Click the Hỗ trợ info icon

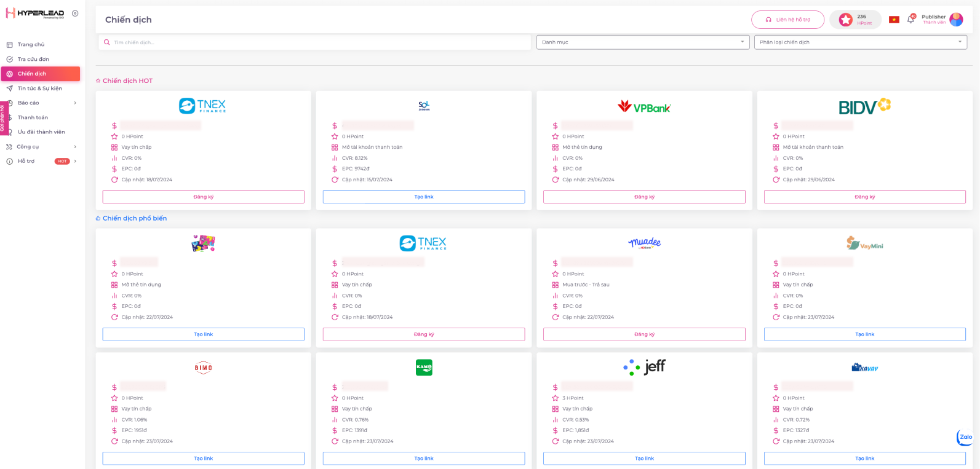click(x=9, y=162)
